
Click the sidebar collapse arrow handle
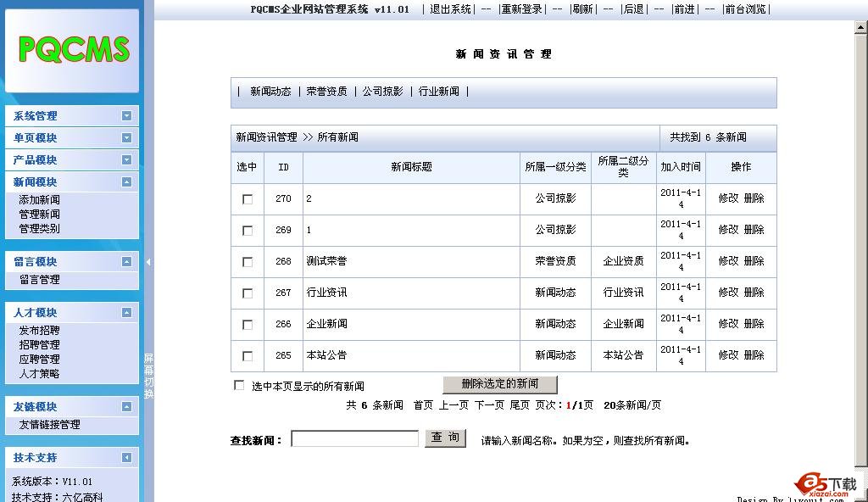tap(148, 262)
